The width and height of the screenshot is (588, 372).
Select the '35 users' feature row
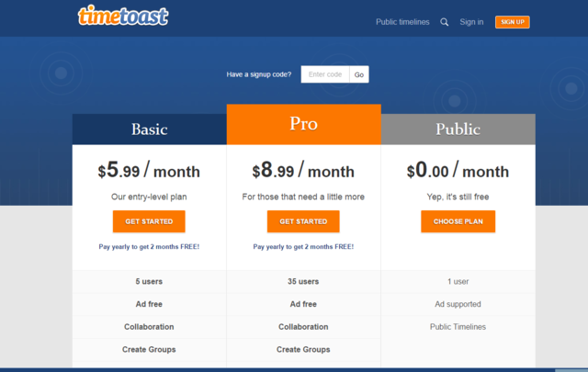point(303,282)
